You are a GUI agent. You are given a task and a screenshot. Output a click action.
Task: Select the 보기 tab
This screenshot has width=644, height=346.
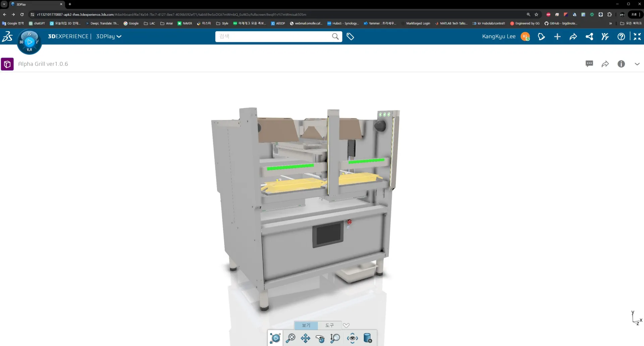tap(306, 325)
